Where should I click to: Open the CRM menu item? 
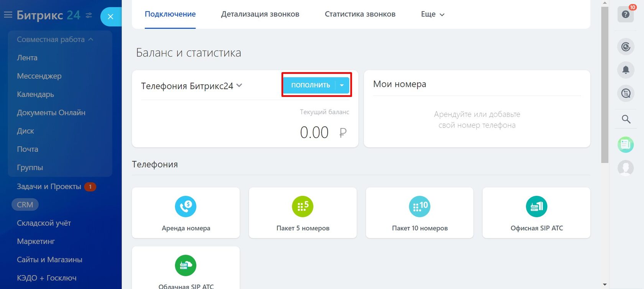25,205
